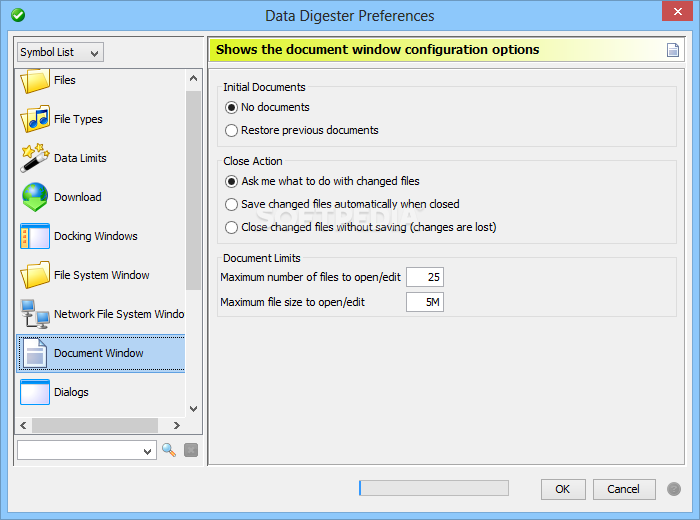
Task: Open the Files preferences page
Action: pos(101,80)
